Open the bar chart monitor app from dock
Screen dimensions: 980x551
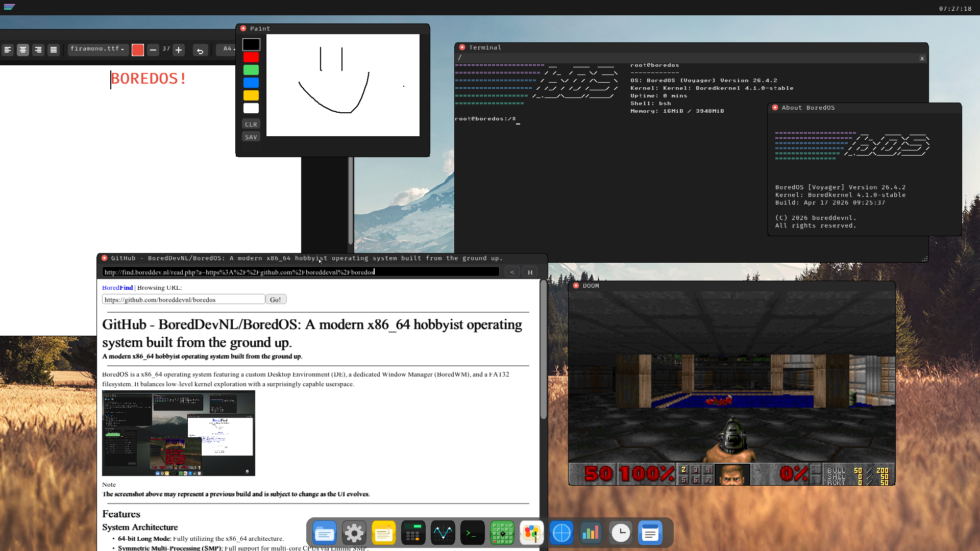tap(591, 533)
